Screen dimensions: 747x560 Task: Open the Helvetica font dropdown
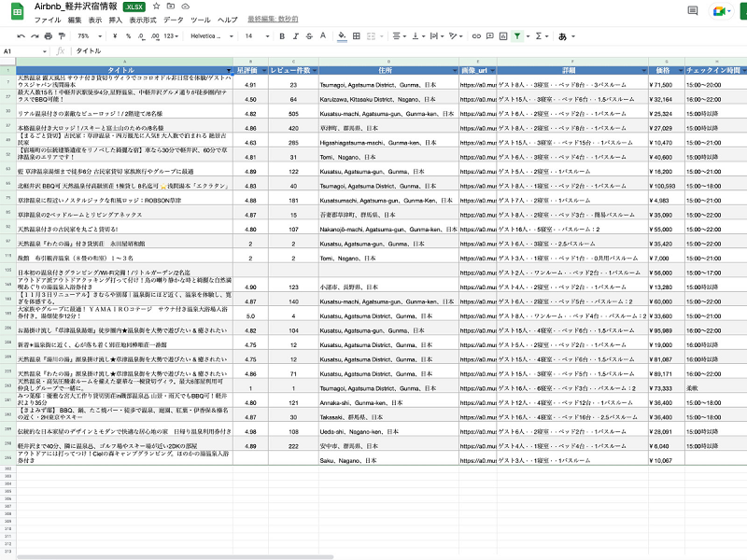pyautogui.click(x=212, y=36)
